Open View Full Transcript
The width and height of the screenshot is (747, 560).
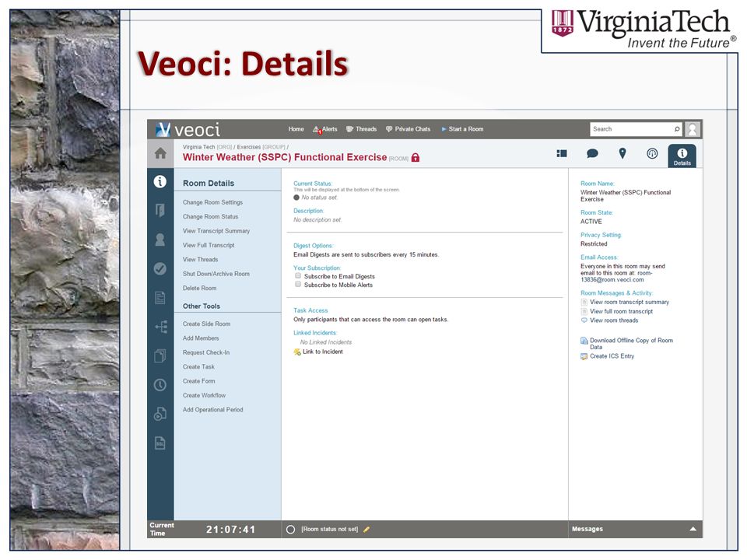tap(209, 245)
